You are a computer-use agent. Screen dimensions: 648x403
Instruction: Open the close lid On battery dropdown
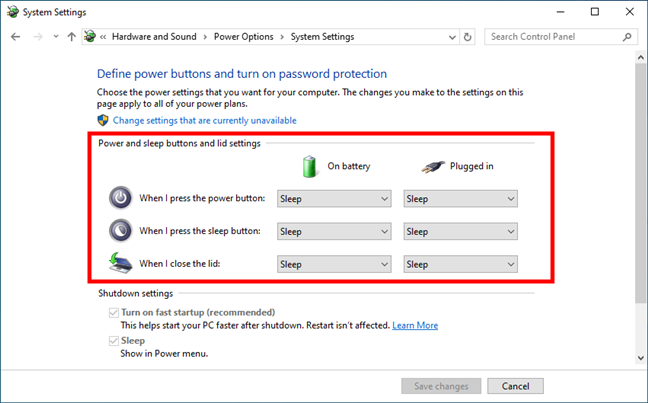pyautogui.click(x=334, y=264)
